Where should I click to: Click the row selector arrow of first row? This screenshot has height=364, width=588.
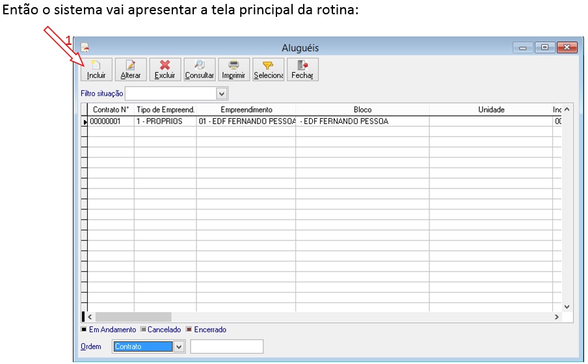click(85, 122)
